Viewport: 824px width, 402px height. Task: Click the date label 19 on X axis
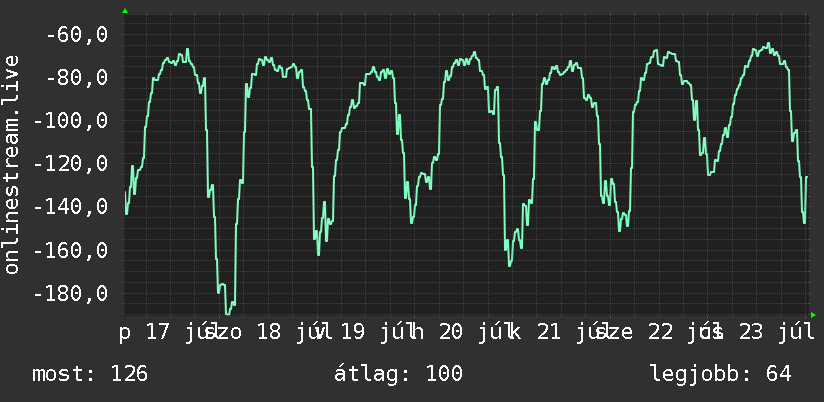click(x=353, y=333)
